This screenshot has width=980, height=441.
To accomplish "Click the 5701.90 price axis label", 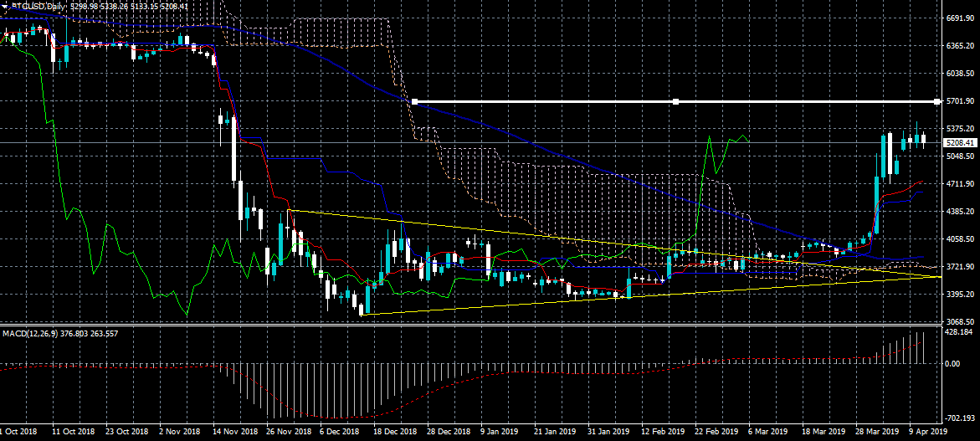I will tap(959, 101).
